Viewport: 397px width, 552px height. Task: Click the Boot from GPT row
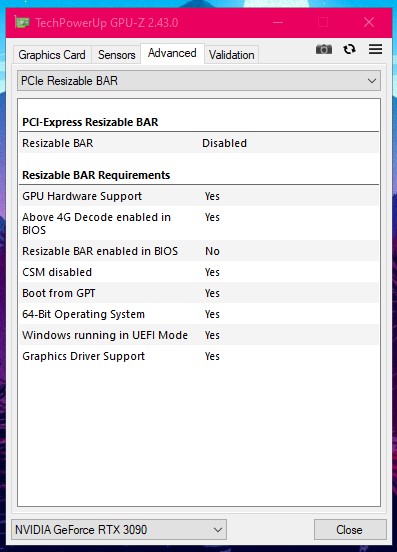[199, 293]
